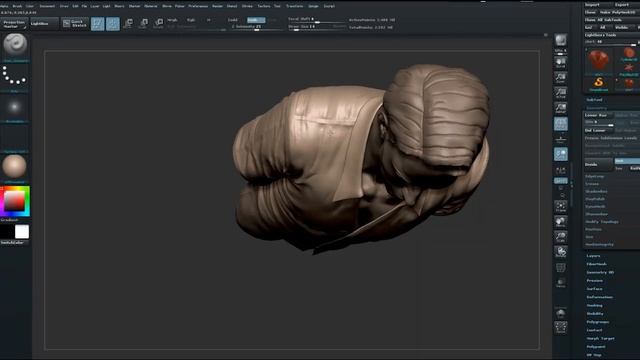This screenshot has width=640, height=360.
Task: Click the Import button in Tool palette
Action: pos(598,5)
